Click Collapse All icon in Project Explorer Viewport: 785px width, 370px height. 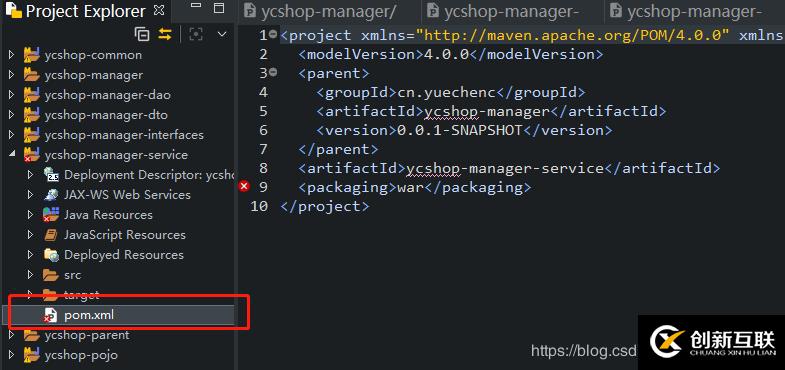142,34
